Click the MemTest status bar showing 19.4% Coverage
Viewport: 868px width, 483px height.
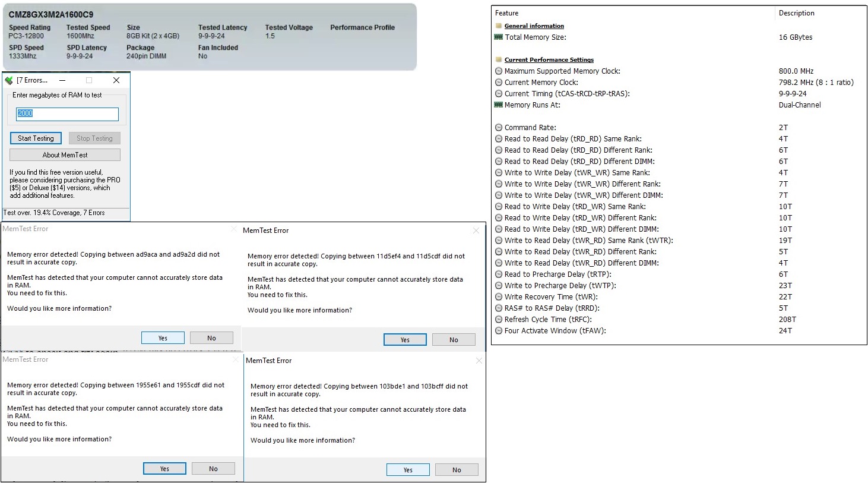click(65, 213)
